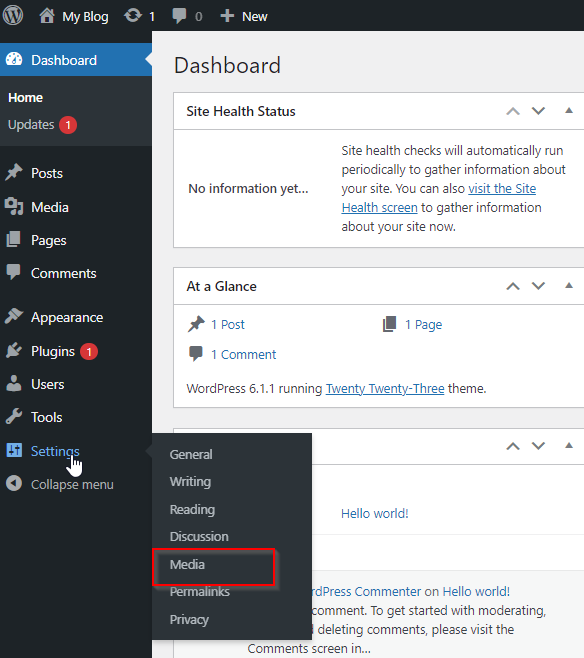Move the third dashboard panel up
This screenshot has width=584, height=658.
click(x=513, y=446)
